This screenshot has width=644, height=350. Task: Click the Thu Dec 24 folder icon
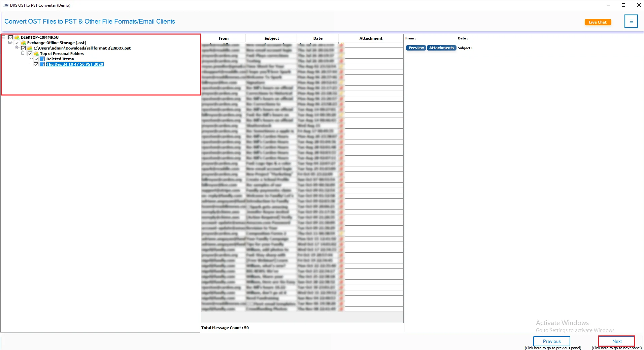tap(42, 64)
